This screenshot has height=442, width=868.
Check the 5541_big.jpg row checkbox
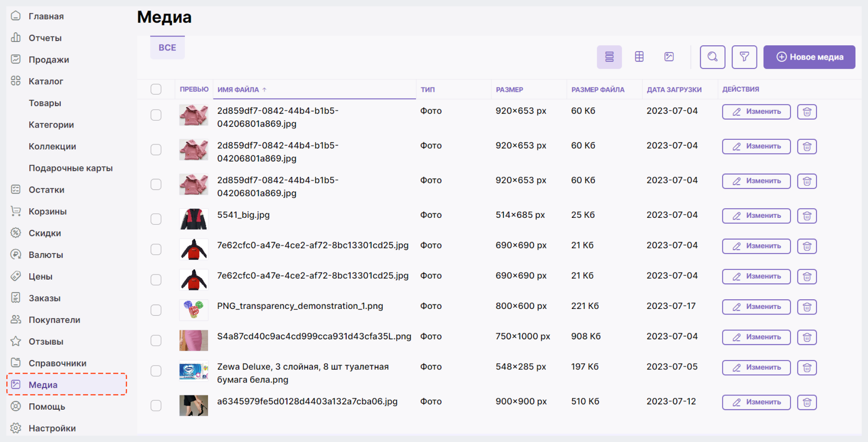point(156,219)
